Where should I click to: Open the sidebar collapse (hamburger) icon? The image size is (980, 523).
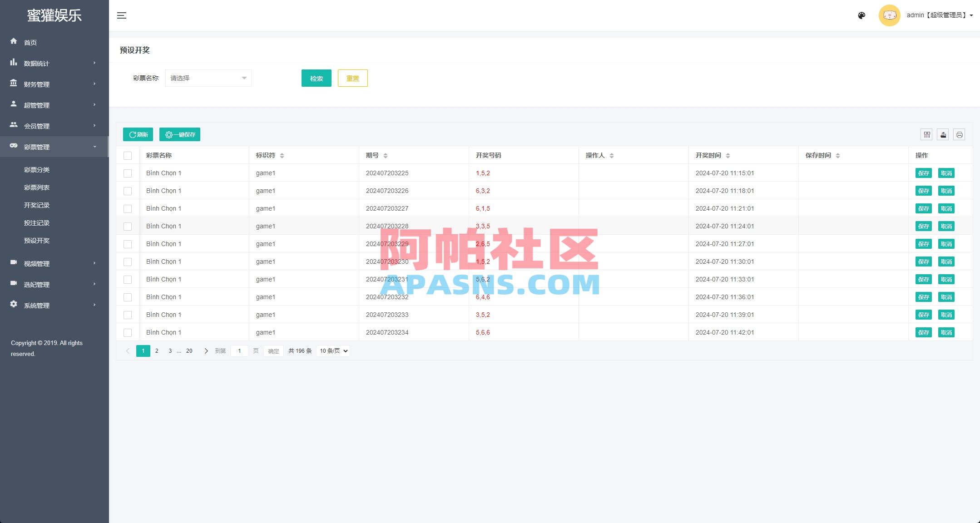[122, 15]
